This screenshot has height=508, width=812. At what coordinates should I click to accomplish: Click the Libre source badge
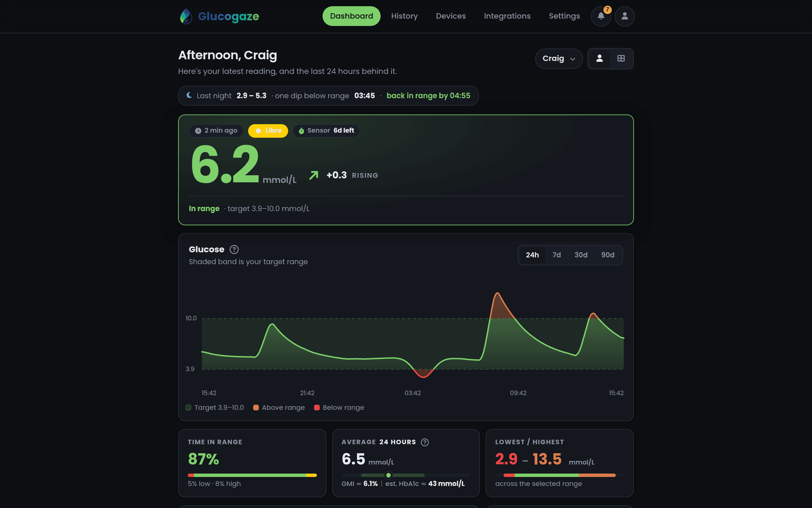[x=268, y=131]
